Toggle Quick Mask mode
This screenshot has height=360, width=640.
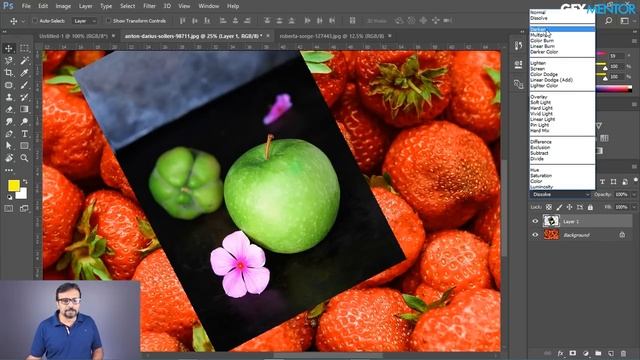tap(9, 209)
